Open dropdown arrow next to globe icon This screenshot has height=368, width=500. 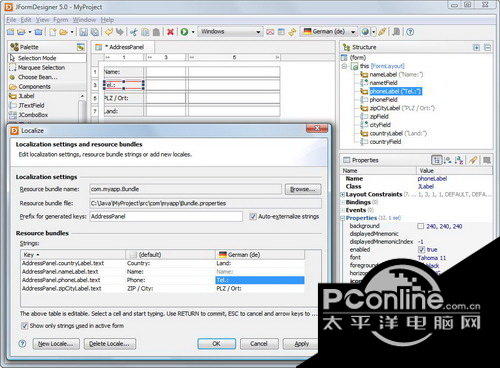point(373,32)
